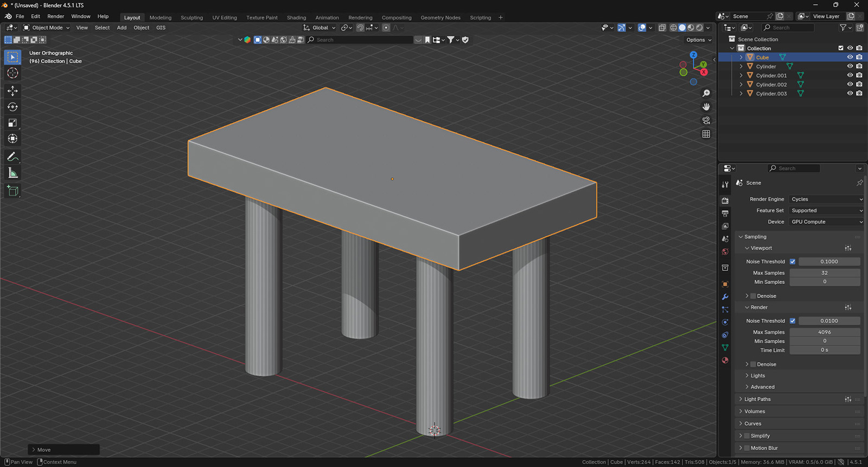Open the Render Engine Cycles dropdown
868x467 pixels.
pyautogui.click(x=826, y=199)
